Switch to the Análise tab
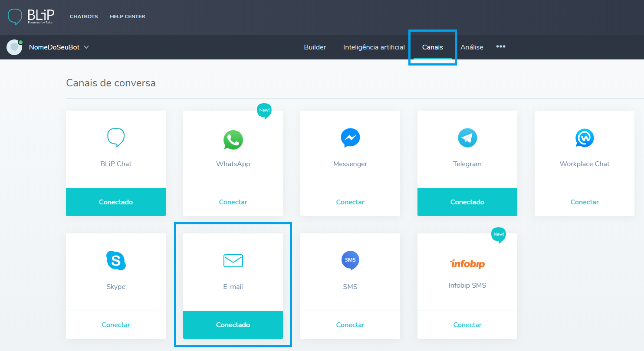This screenshot has width=644, height=351. [472, 47]
